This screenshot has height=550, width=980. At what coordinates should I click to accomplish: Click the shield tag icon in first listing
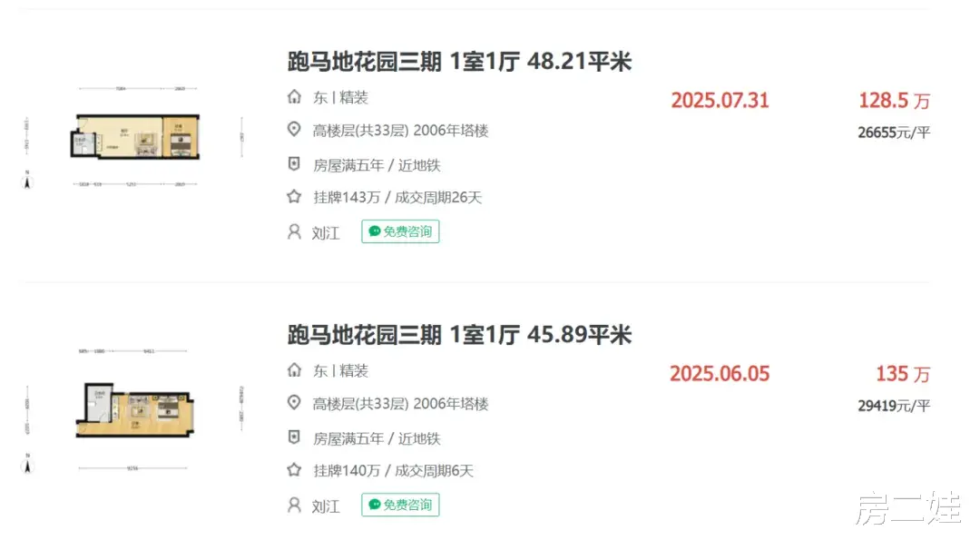(294, 164)
